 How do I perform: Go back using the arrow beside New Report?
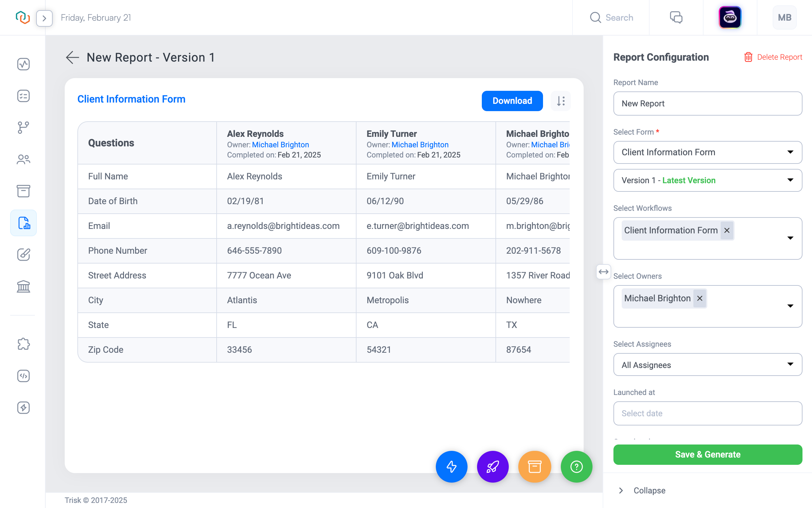72,57
